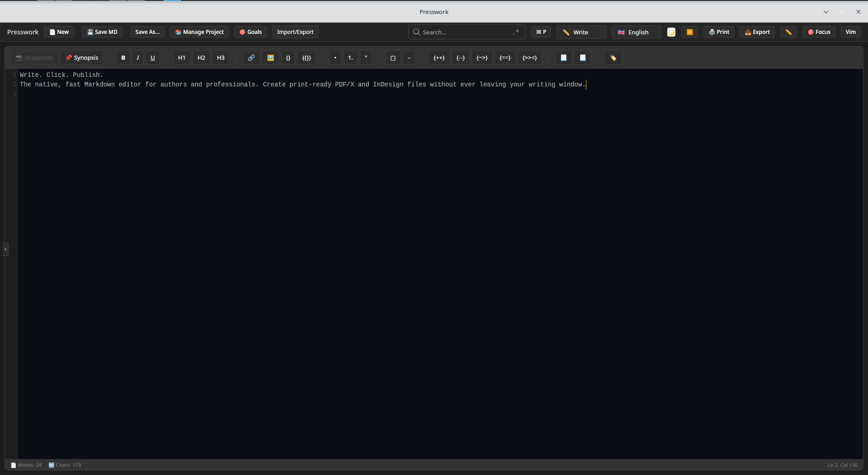
Task: Toggle the theme with moon icon
Action: pos(671,32)
